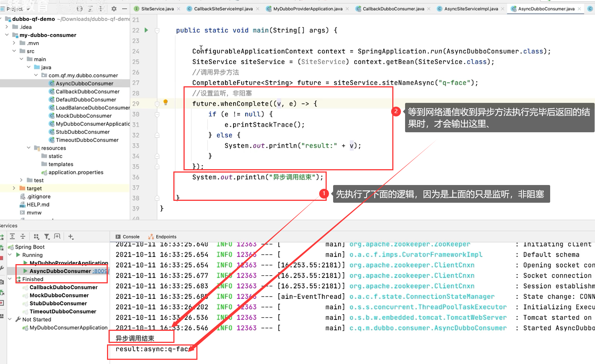
Task: Click Expand All icon in Project panel header
Action: (x=90, y=9)
